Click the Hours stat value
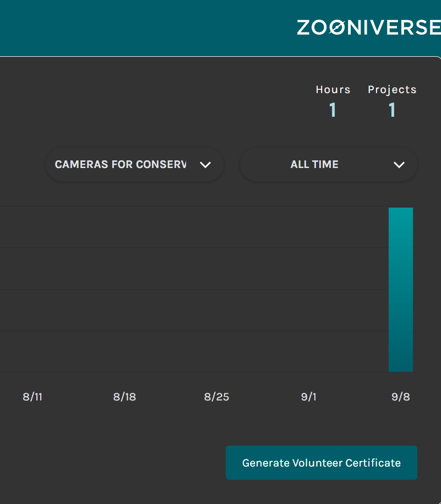 click(333, 110)
